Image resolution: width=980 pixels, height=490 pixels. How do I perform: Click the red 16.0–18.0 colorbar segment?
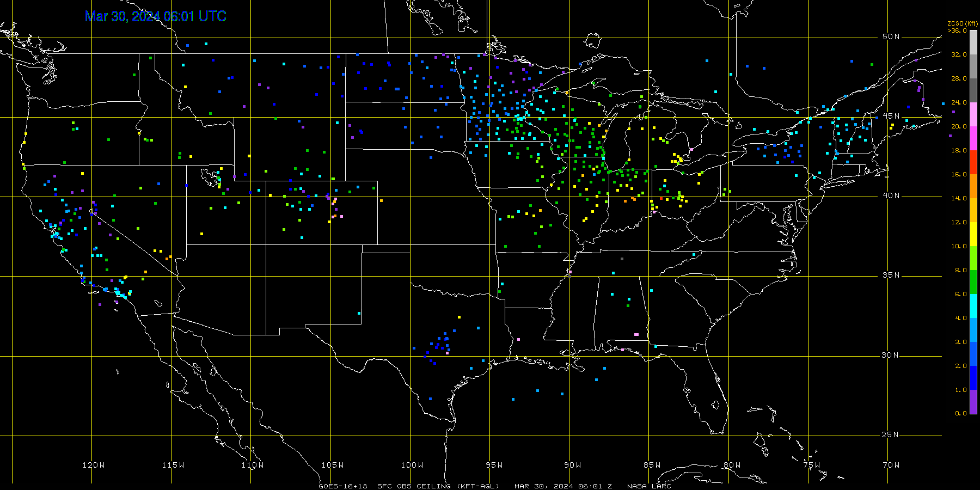tap(973, 162)
